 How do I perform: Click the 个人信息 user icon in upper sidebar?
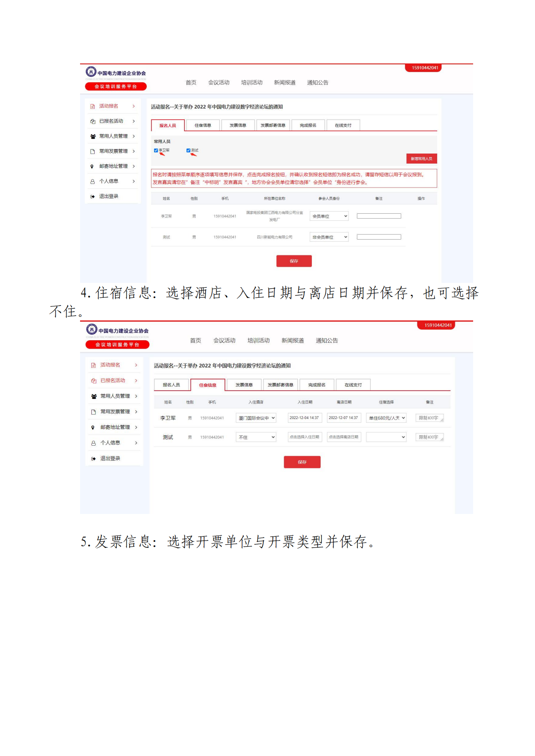click(93, 182)
